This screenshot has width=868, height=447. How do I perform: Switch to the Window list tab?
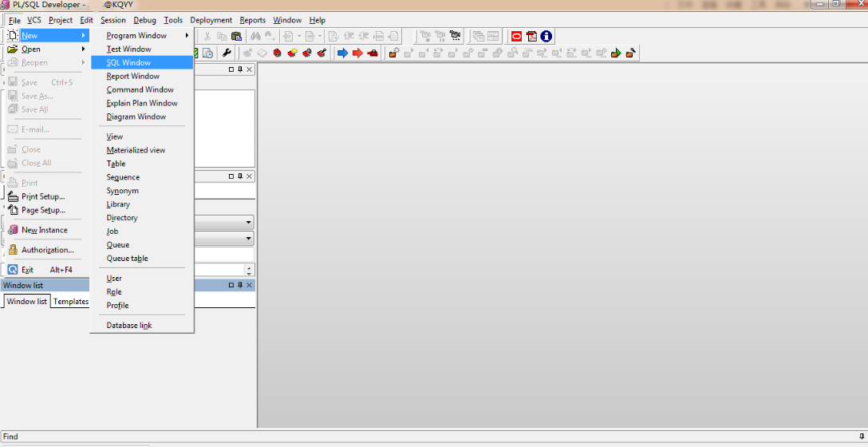pyautogui.click(x=26, y=301)
